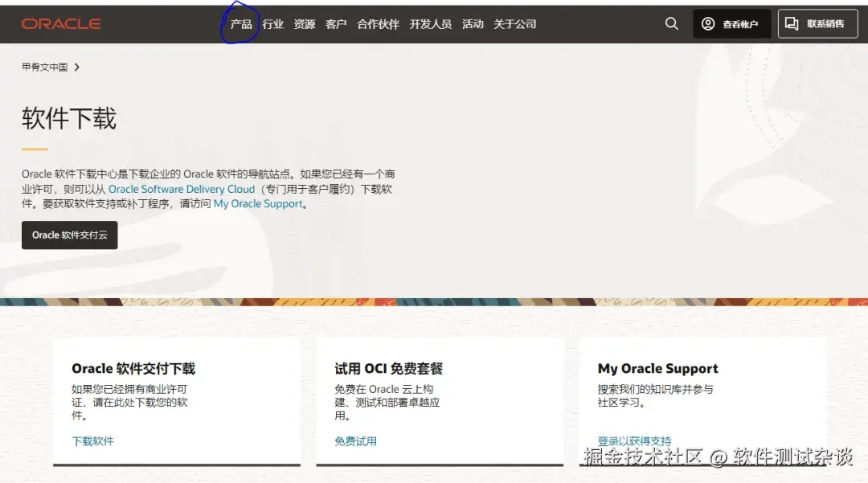Click the Oracle logo
868x483 pixels.
coord(61,23)
